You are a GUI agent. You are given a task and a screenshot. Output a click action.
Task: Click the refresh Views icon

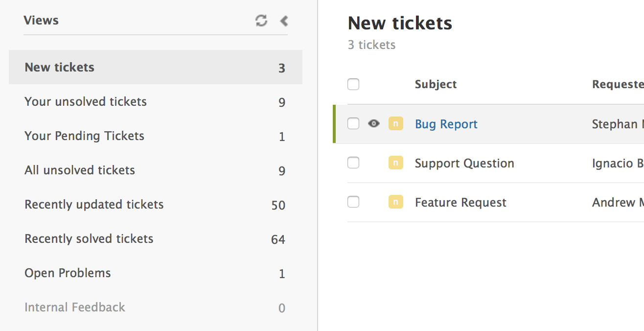point(261,21)
